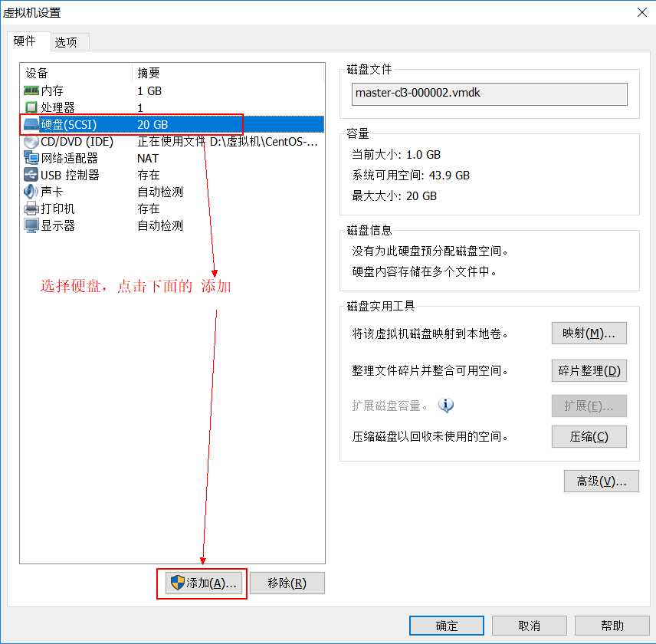Click the 压缩(C) button

[589, 436]
